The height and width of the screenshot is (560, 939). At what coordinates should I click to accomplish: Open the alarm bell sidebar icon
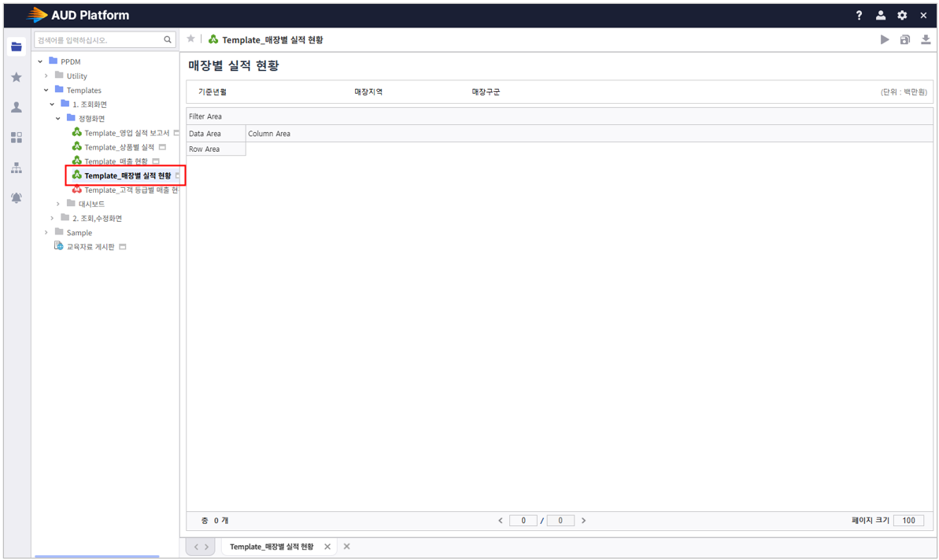(17, 197)
